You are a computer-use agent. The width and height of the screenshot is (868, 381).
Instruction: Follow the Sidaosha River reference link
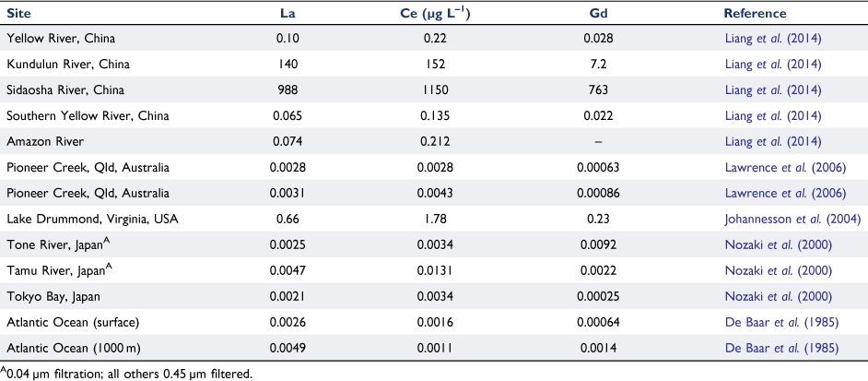click(x=773, y=90)
